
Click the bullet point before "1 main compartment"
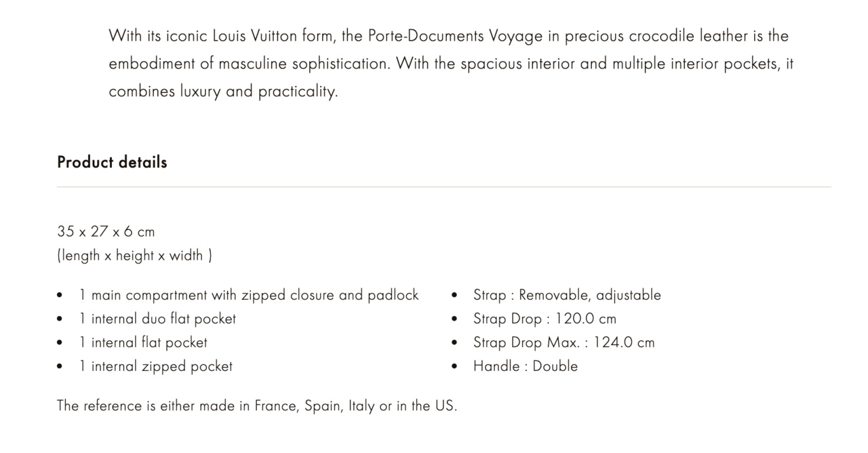(60, 296)
